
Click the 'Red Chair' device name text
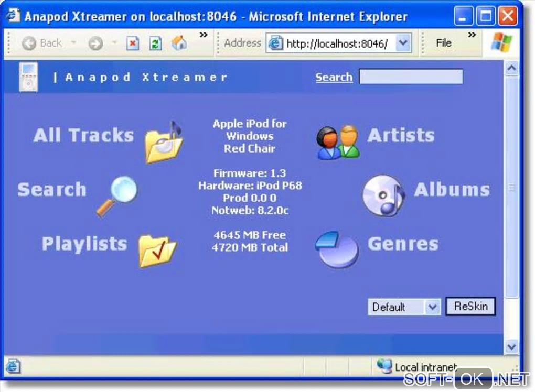pyautogui.click(x=250, y=148)
